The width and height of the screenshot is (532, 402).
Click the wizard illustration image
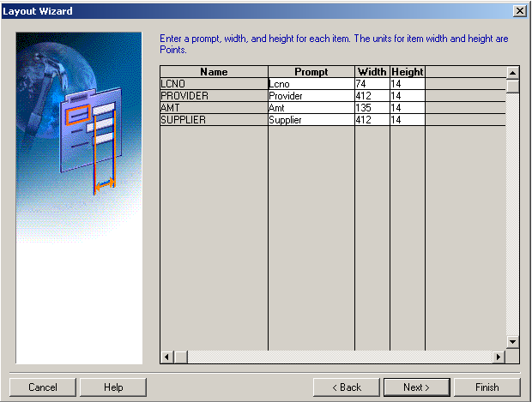(79, 198)
